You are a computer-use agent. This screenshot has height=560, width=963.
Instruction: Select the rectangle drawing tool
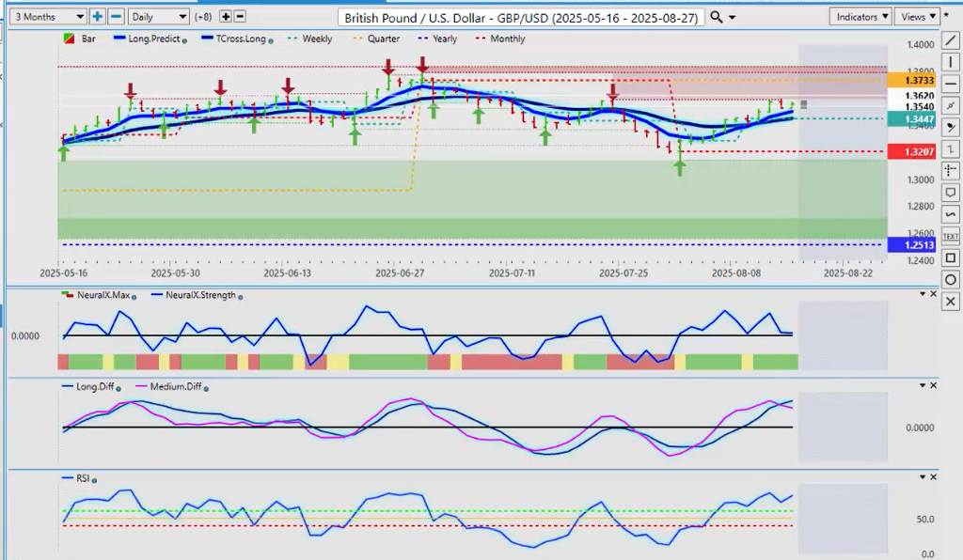(x=951, y=257)
